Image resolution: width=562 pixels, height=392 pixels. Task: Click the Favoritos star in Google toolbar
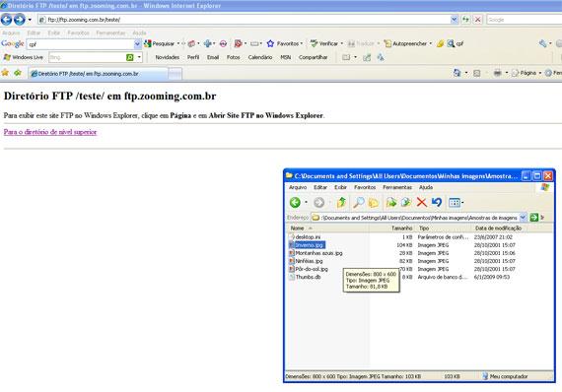coord(270,43)
